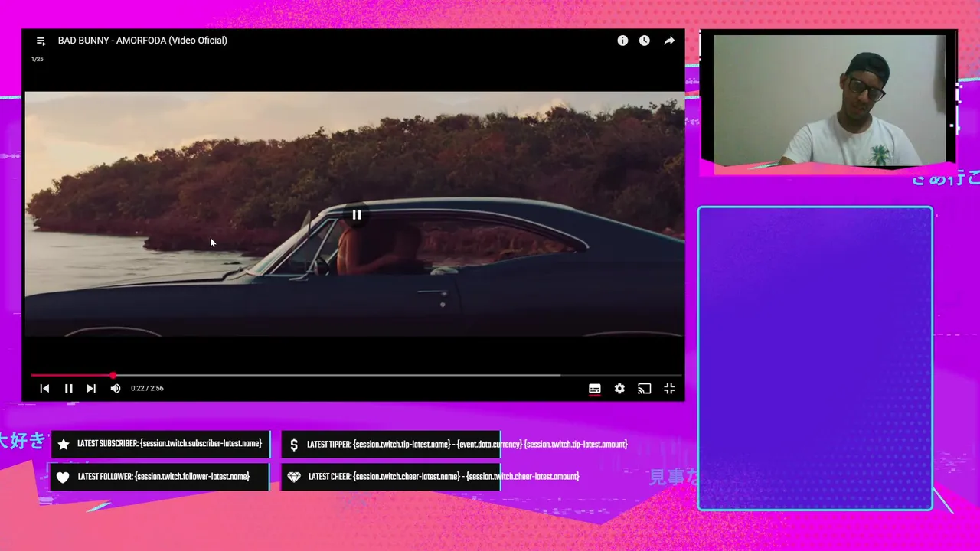Skip to previous video
The image size is (980, 551).
pos(44,389)
